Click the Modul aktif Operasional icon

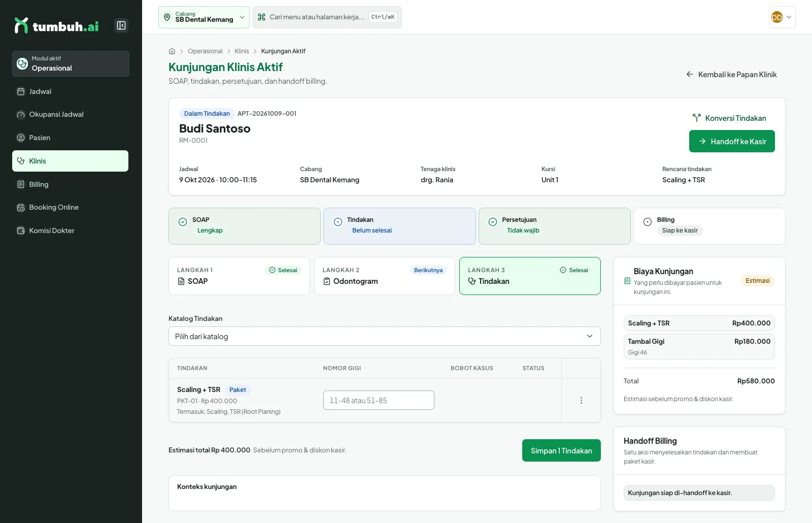point(22,63)
